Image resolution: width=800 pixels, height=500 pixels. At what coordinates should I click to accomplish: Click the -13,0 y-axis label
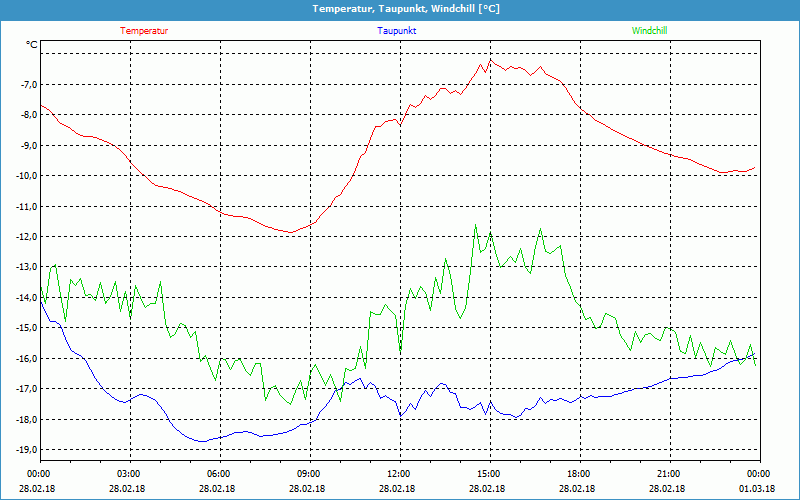point(26,267)
